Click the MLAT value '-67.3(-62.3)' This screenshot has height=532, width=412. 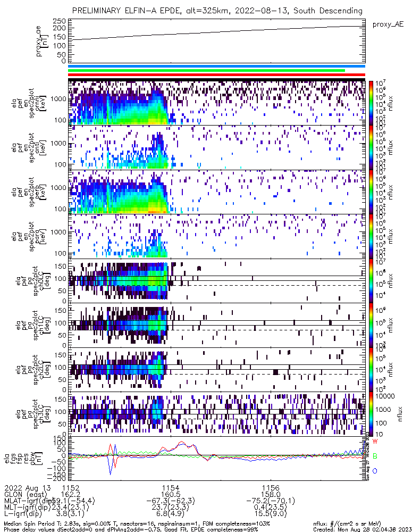click(x=171, y=501)
